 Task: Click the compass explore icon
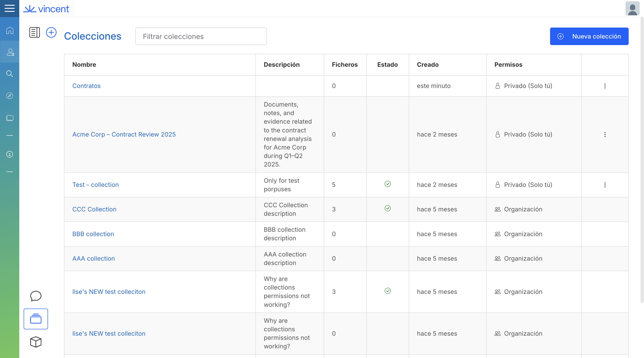point(9,96)
